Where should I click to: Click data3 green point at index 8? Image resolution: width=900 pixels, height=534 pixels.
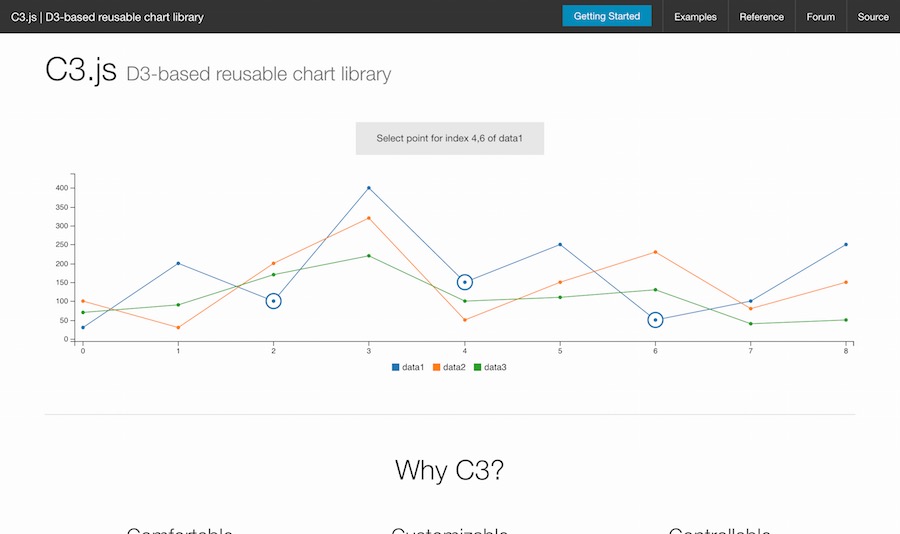point(846,320)
